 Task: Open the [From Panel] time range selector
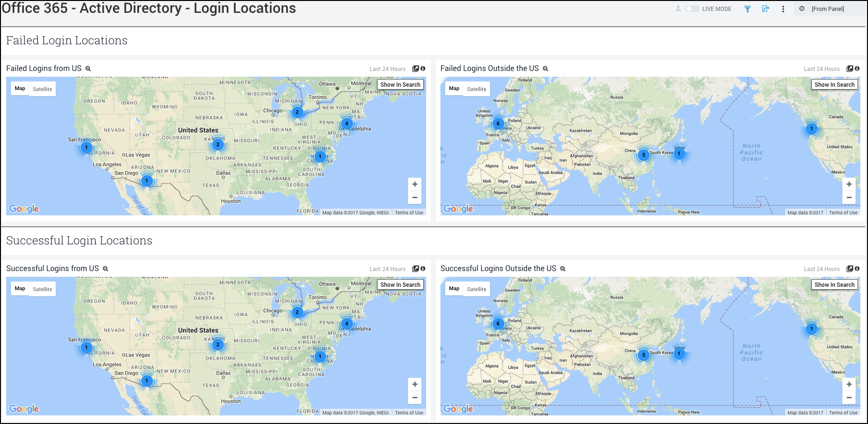tap(828, 9)
